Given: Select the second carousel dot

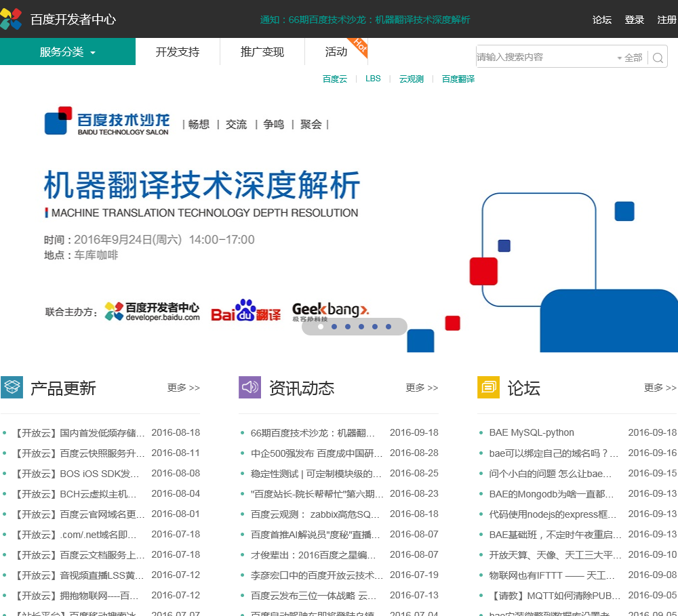Looking at the screenshot, I should (x=334, y=327).
